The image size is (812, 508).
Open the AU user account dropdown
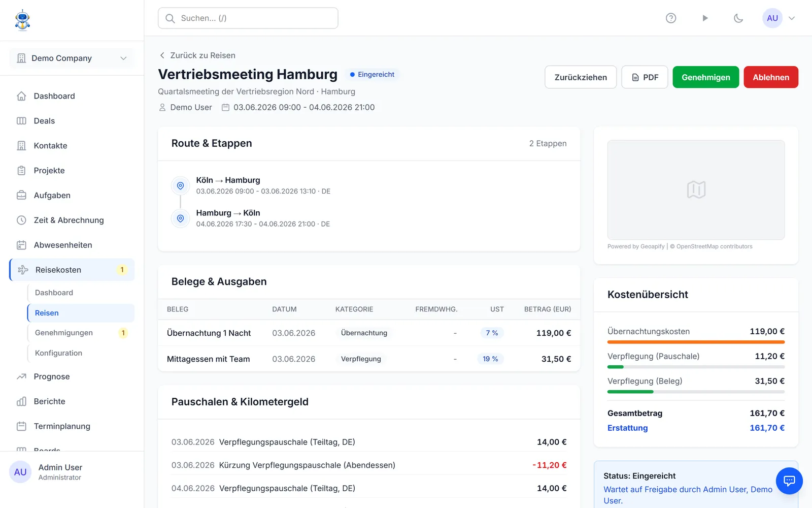pyautogui.click(x=779, y=18)
